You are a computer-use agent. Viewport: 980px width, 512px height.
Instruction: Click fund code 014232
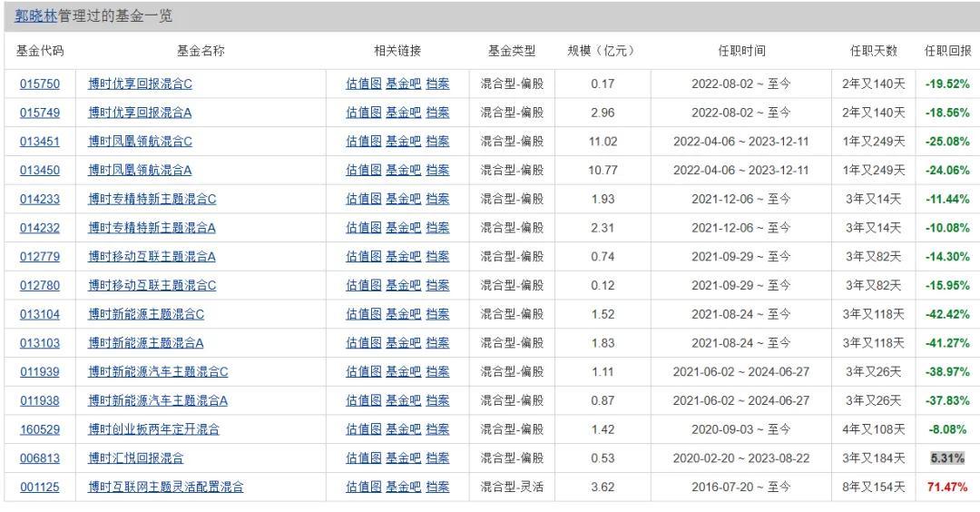pos(40,228)
